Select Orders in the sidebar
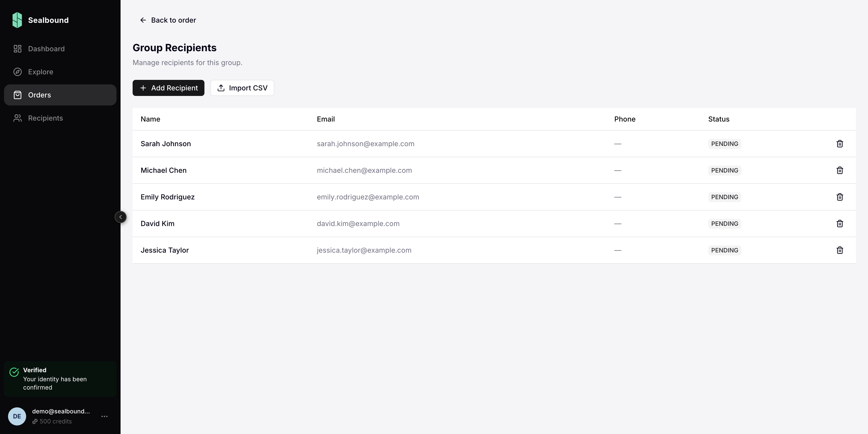The width and height of the screenshot is (868, 434). [39, 95]
